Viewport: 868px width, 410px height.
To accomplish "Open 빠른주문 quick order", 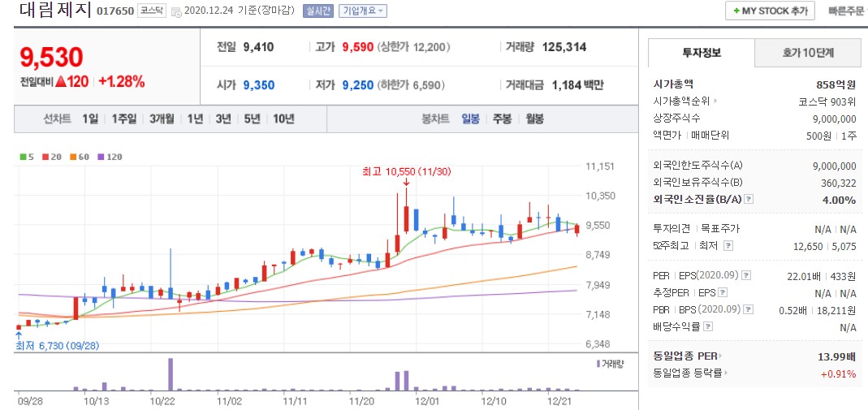I will [845, 11].
